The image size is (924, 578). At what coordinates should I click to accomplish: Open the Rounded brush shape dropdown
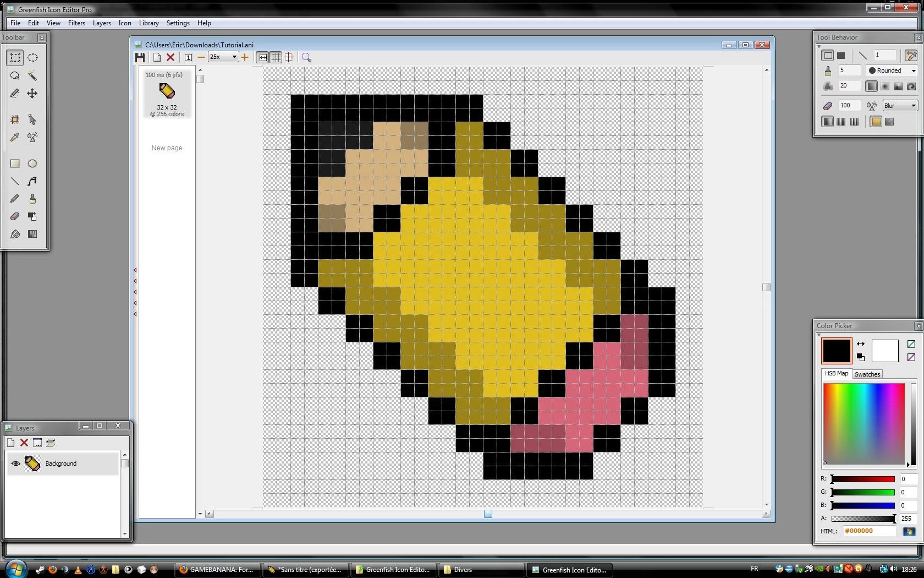point(914,70)
